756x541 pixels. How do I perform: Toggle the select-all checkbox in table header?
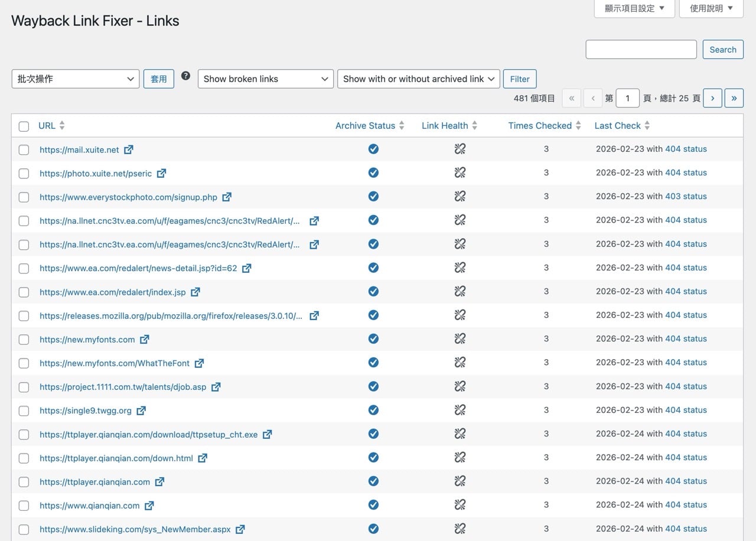tap(24, 126)
